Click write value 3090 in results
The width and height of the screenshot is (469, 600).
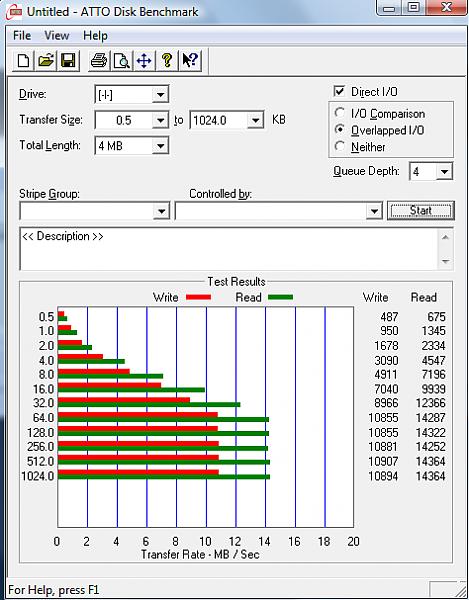[386, 360]
